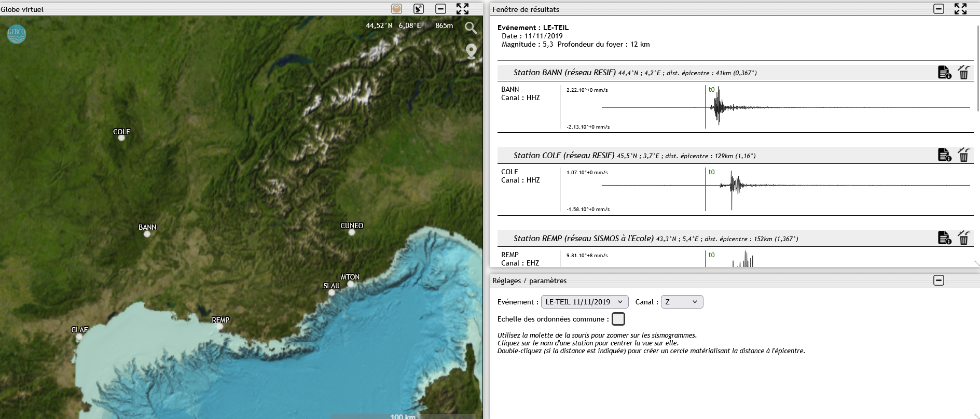Click the globe layer icon in the map toolbar
Screen dimensions: 980x419
tap(396, 9)
